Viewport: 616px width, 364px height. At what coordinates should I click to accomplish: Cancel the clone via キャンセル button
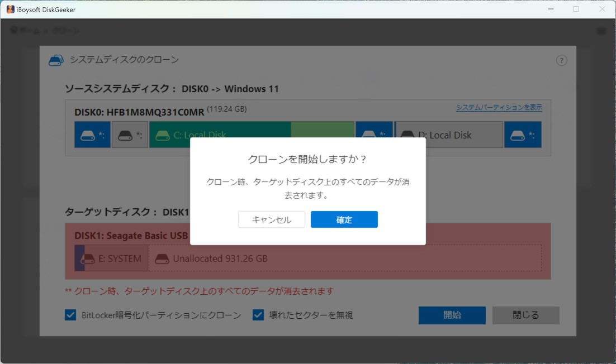click(272, 219)
